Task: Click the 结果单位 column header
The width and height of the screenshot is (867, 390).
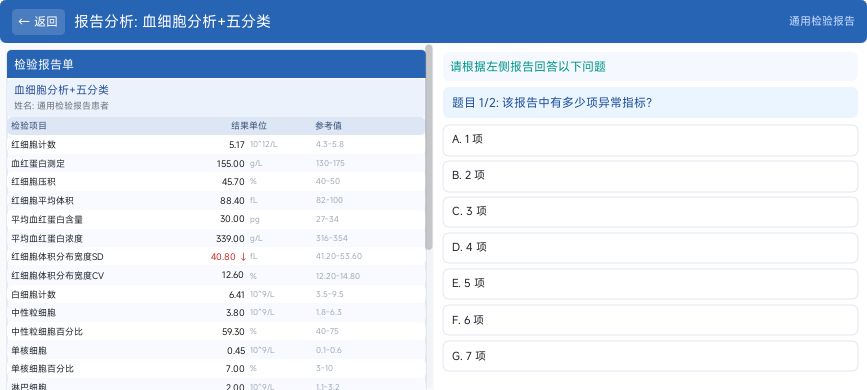Action: (x=249, y=126)
